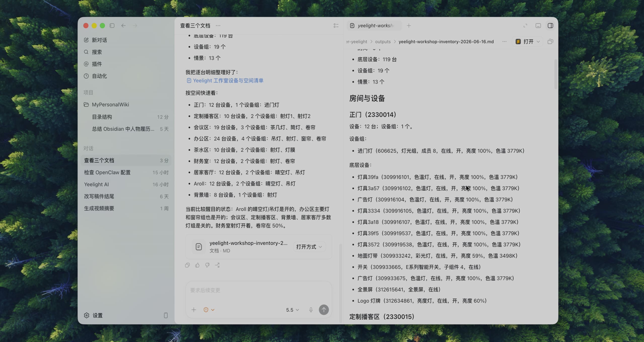Image resolution: width=644 pixels, height=342 pixels.
Task: Click the 正门（2330014）heading
Action: click(x=373, y=115)
